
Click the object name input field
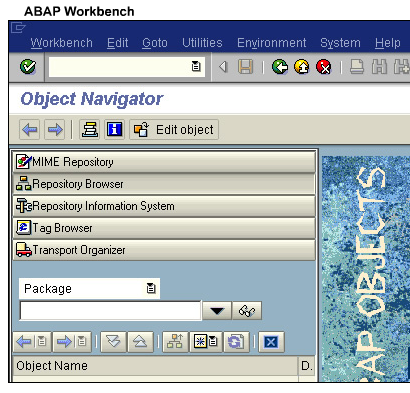click(110, 311)
